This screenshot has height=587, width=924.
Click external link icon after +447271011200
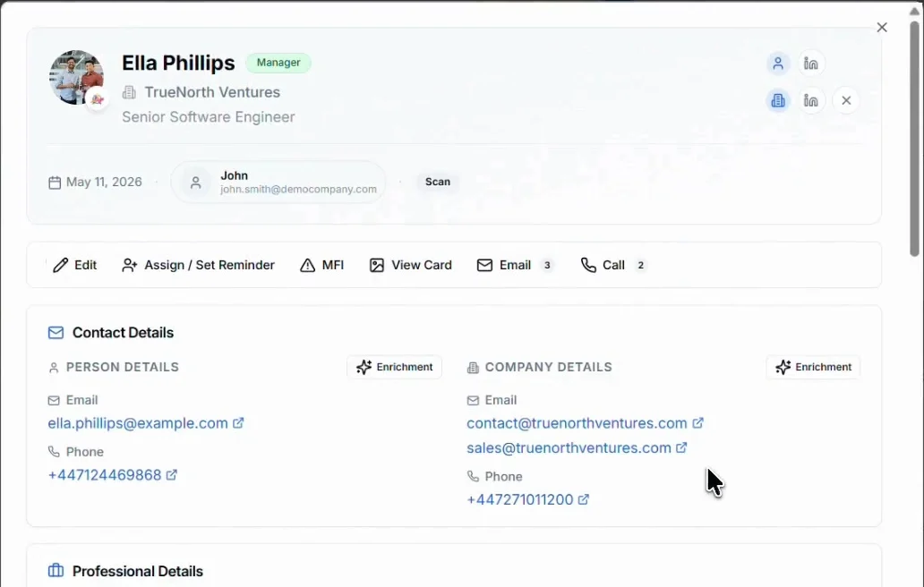tap(584, 499)
